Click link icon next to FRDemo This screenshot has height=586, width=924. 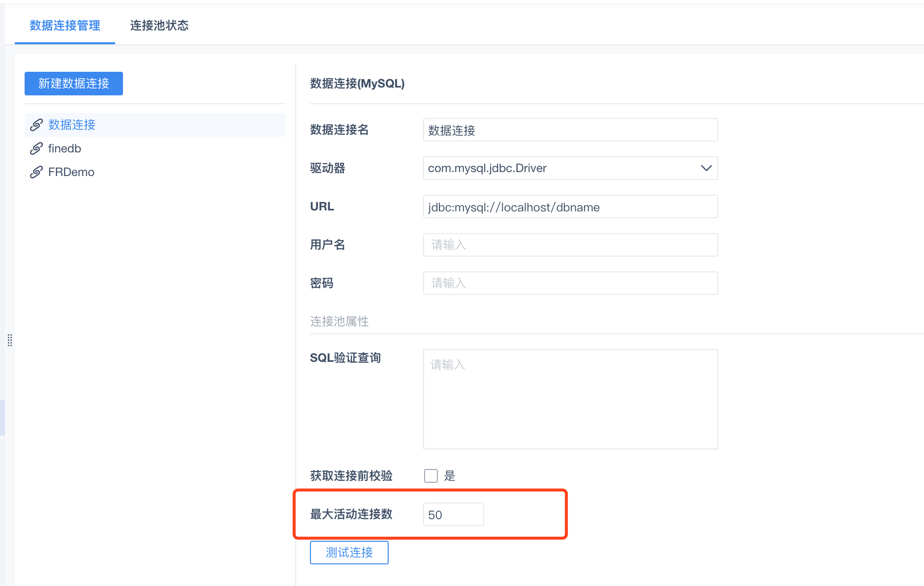36,172
